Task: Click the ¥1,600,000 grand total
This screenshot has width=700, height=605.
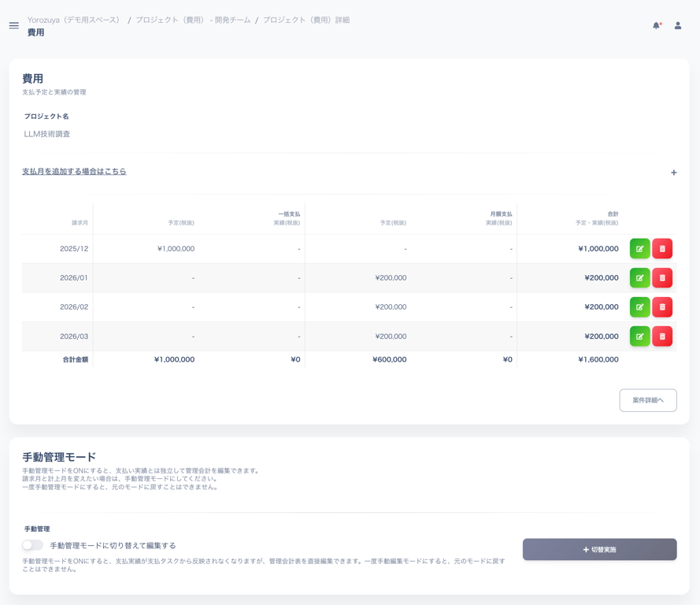Action: click(598, 359)
